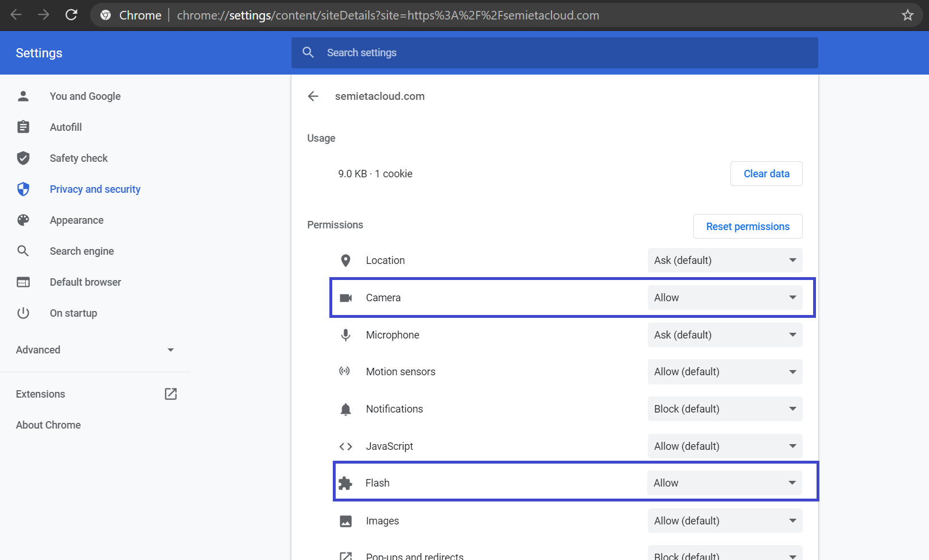Click the On startup power icon
The width and height of the screenshot is (929, 560).
click(x=23, y=313)
